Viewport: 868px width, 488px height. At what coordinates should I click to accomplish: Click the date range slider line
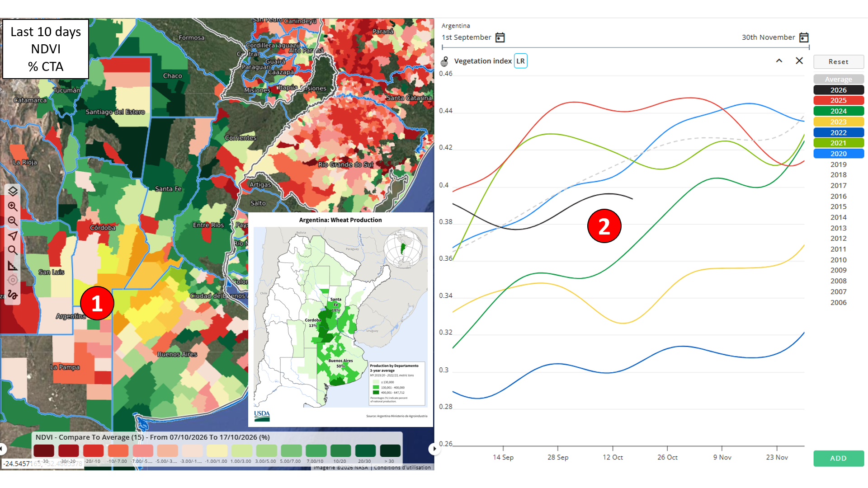(626, 47)
